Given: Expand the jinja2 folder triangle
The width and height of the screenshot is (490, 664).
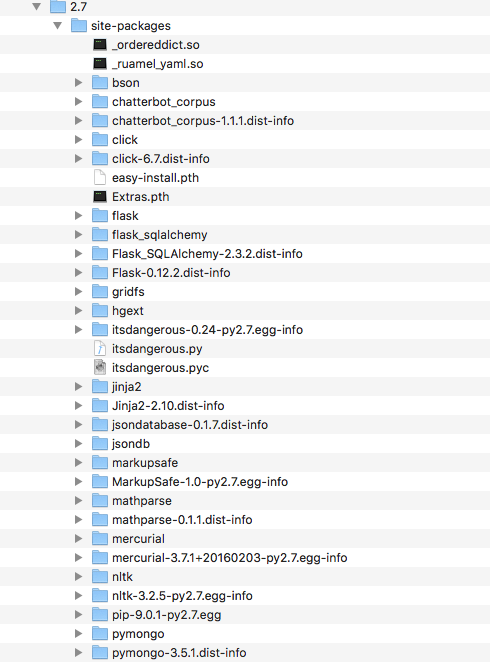Looking at the screenshot, I should (x=78, y=386).
